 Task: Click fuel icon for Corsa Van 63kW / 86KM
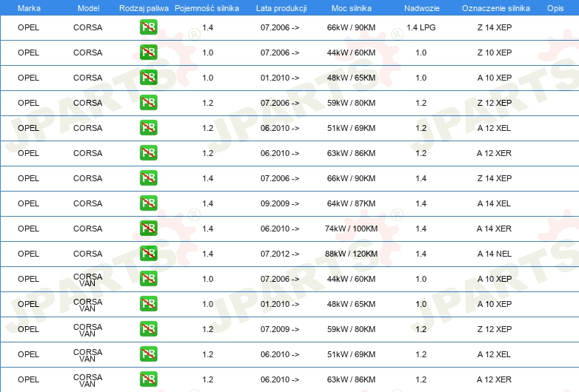click(149, 379)
